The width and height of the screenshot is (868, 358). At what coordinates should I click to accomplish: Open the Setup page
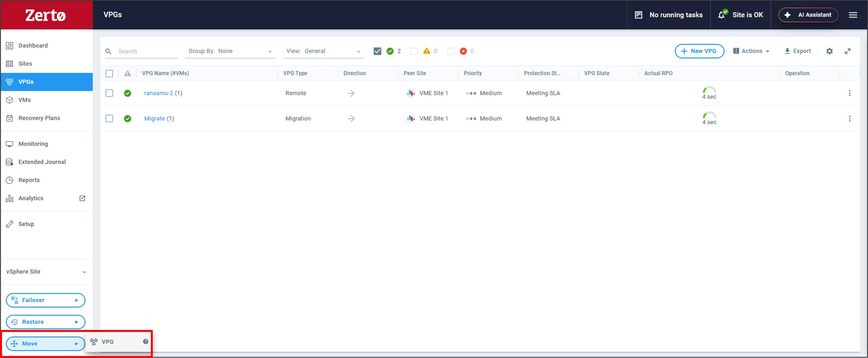point(47,224)
